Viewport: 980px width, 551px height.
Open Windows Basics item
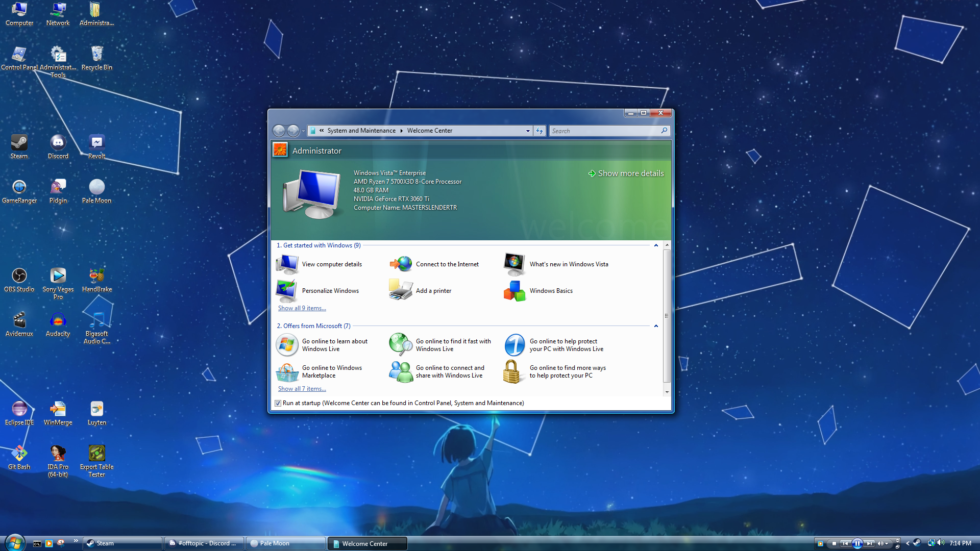coord(538,291)
